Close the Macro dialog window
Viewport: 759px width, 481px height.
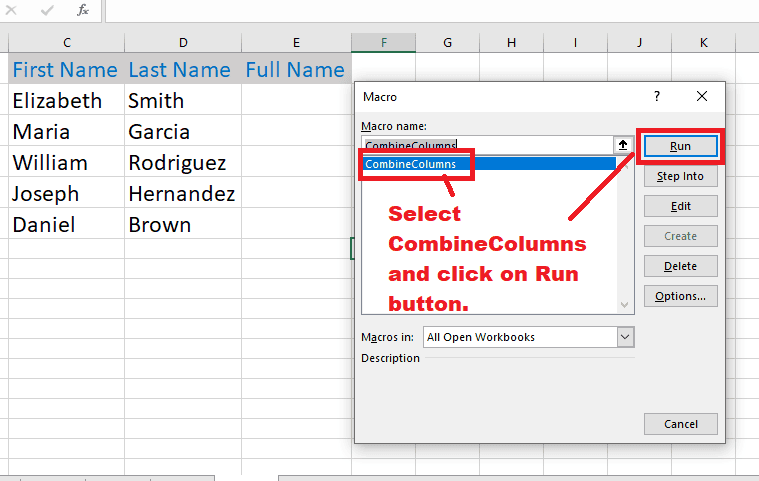[702, 96]
